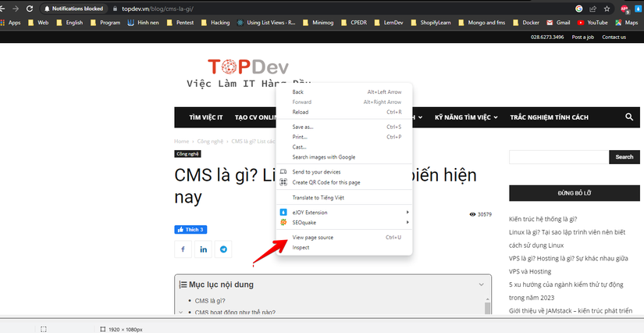
Task: Click the Notifications blocked chip
Action: tap(74, 9)
